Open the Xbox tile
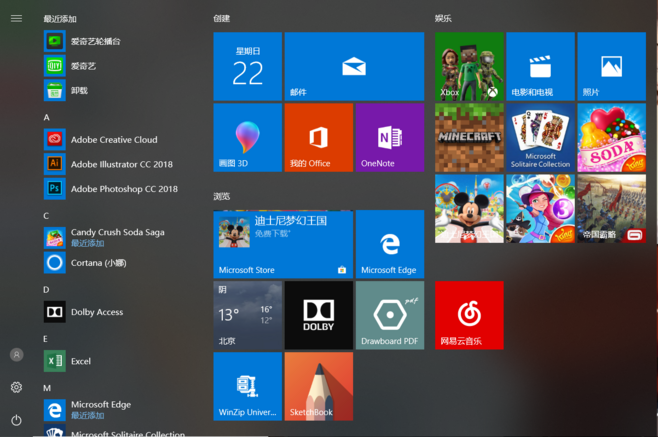The width and height of the screenshot is (658, 437). (x=469, y=66)
